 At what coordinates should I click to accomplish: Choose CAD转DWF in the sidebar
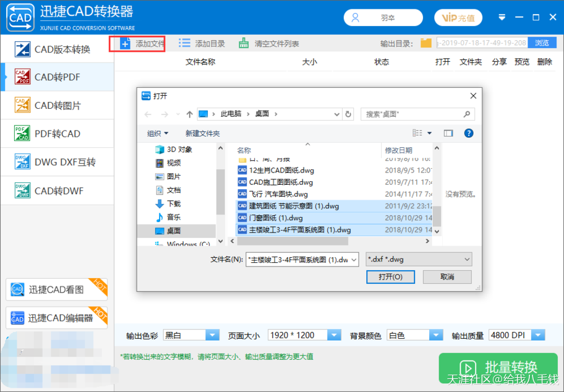click(x=58, y=190)
